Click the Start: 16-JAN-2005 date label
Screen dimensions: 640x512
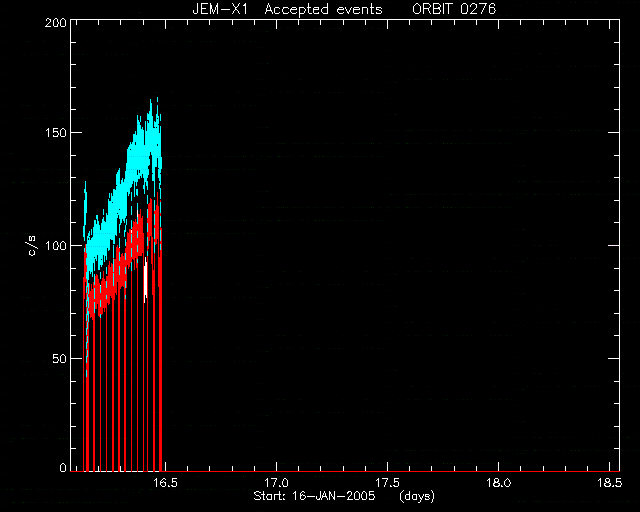pos(314,496)
